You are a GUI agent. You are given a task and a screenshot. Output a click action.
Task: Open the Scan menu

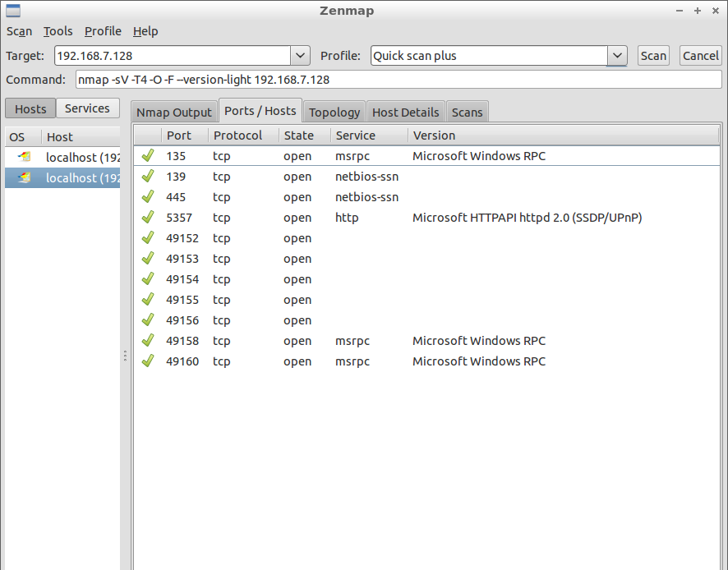(x=19, y=31)
